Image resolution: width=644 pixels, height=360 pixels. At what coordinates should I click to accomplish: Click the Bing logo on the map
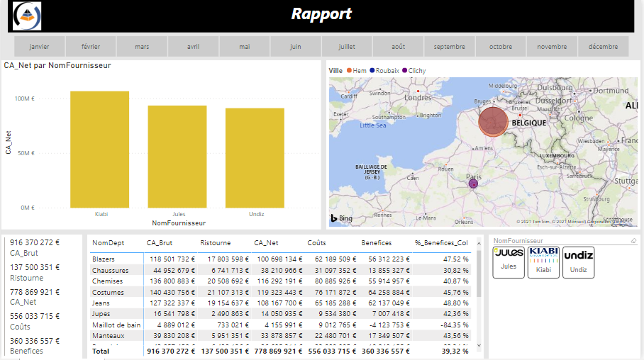pos(343,218)
